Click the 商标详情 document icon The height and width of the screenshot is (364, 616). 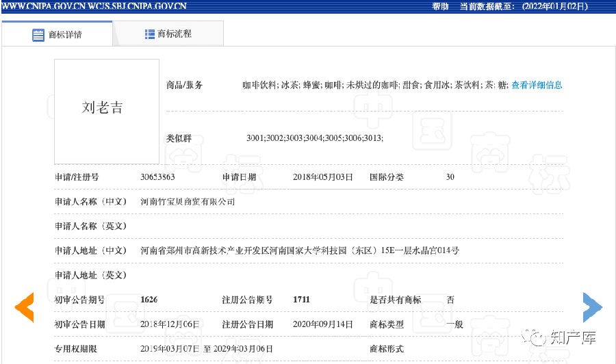38,35
